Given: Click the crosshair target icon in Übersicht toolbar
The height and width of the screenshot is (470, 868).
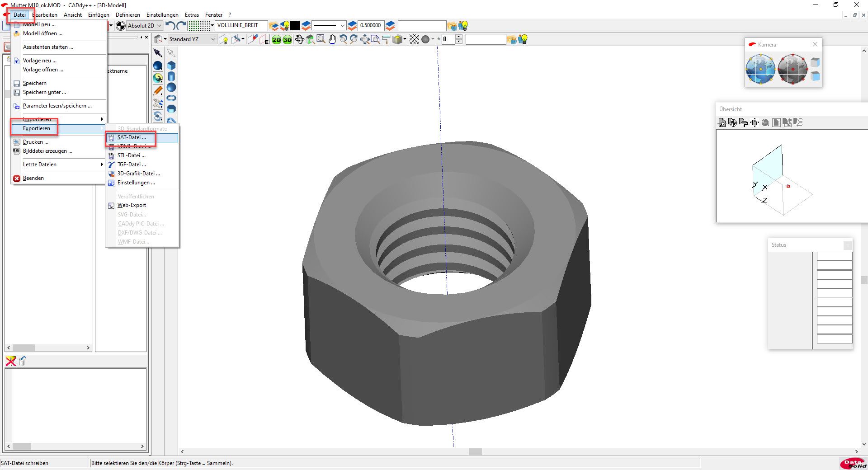Looking at the screenshot, I should click(733, 122).
